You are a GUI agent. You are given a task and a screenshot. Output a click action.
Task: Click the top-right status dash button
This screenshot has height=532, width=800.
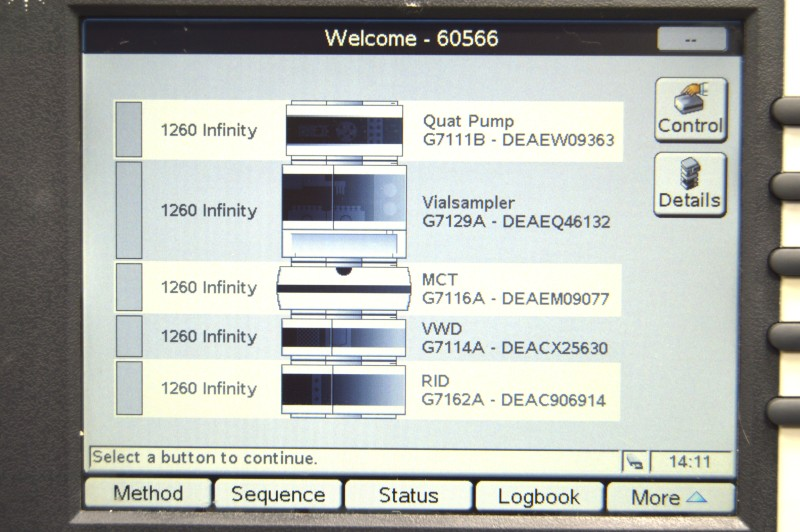(692, 39)
